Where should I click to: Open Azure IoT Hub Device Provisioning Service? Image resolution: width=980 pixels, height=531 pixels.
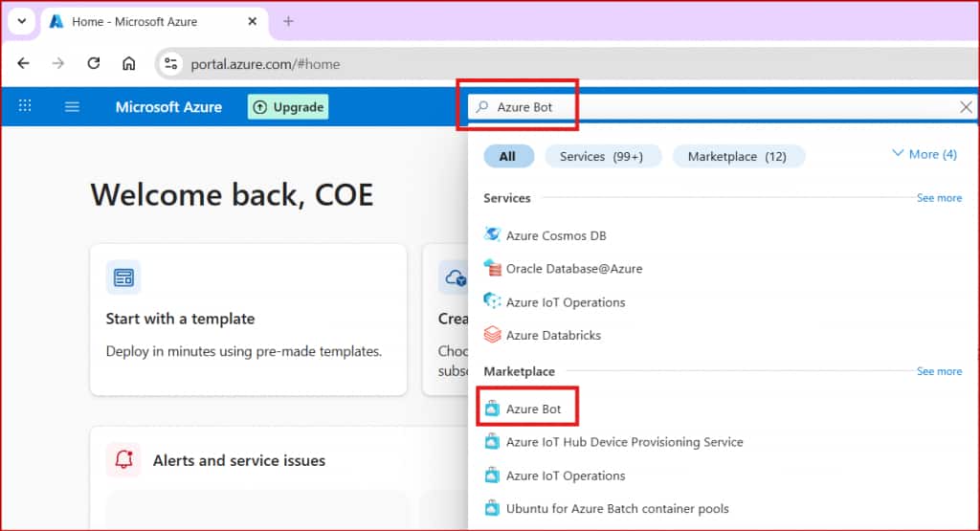tap(624, 442)
